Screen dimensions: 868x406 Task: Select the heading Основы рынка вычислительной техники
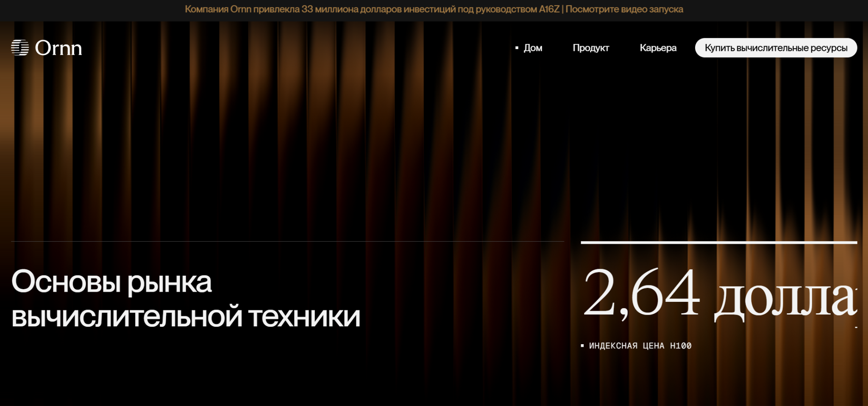[x=186, y=299]
